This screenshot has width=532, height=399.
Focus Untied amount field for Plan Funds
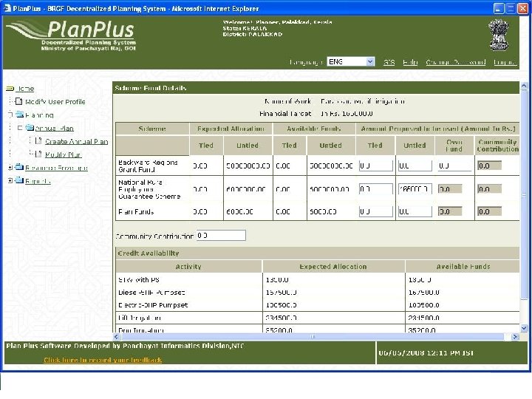click(x=415, y=211)
